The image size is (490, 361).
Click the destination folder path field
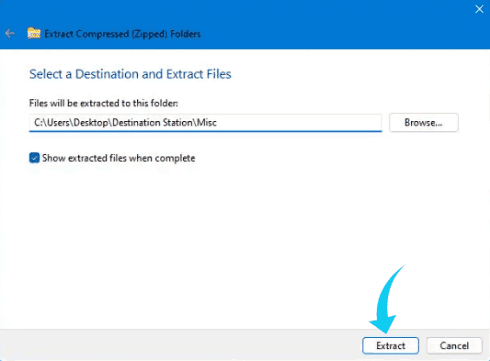coord(205,123)
